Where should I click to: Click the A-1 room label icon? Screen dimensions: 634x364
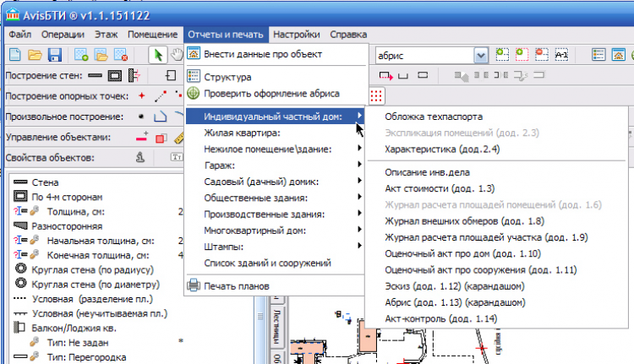pyautogui.click(x=561, y=55)
